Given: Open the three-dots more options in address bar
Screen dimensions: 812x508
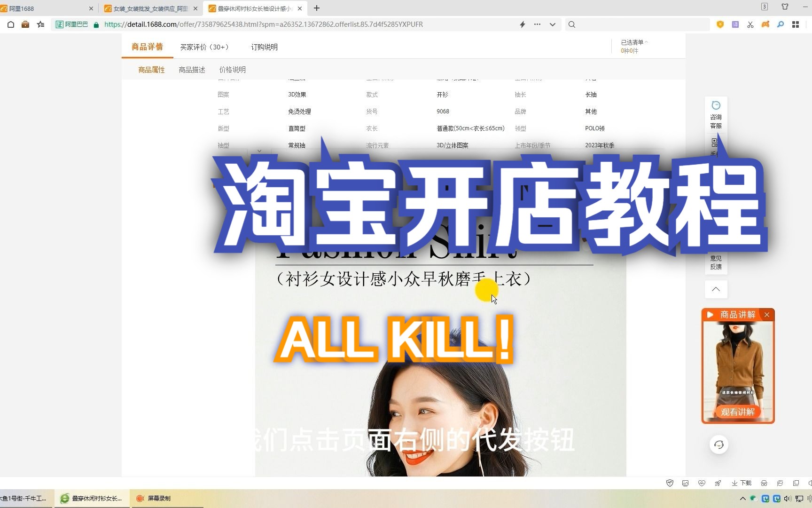Looking at the screenshot, I should pyautogui.click(x=537, y=24).
